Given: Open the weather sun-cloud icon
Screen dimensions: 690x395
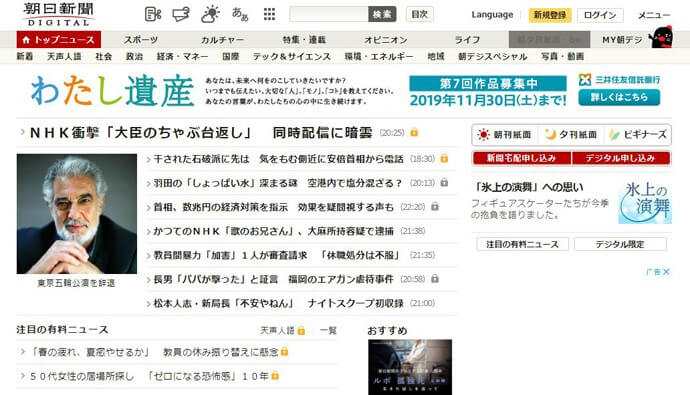Looking at the screenshot, I should (210, 14).
